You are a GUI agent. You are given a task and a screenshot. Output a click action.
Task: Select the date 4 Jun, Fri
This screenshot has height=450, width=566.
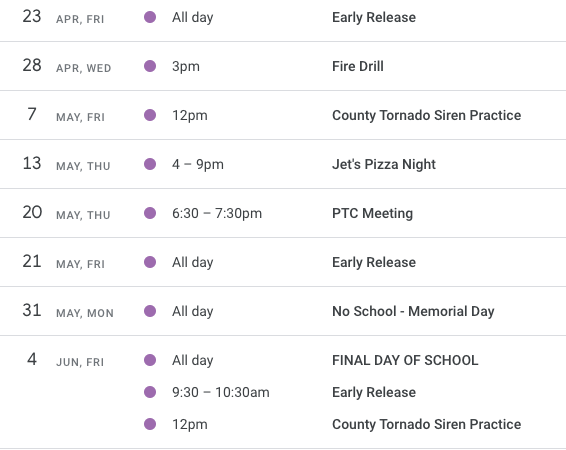coord(65,360)
